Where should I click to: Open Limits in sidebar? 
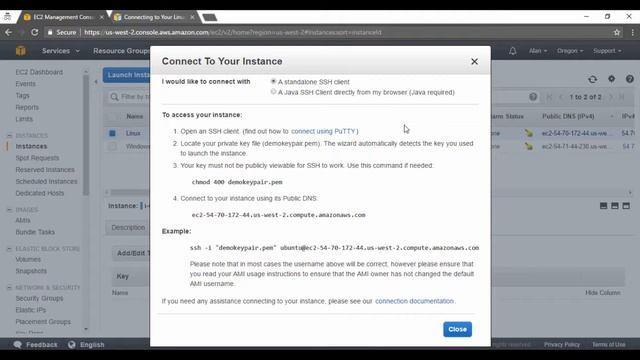pos(24,119)
